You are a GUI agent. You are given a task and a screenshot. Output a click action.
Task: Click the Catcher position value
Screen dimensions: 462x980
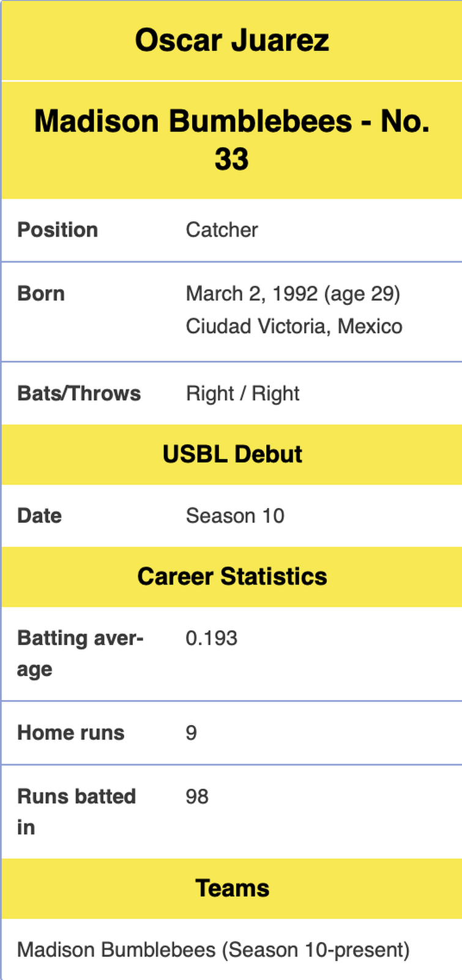click(222, 230)
